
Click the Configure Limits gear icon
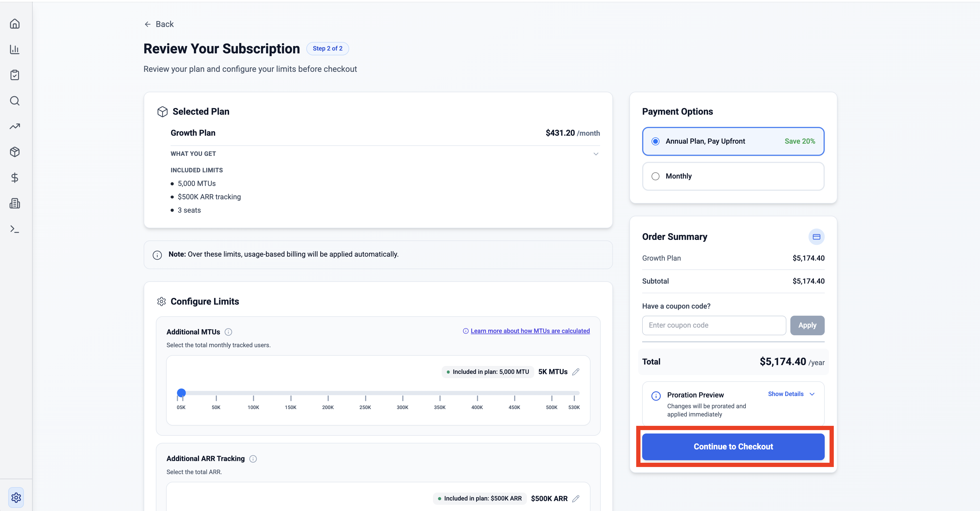coord(161,301)
